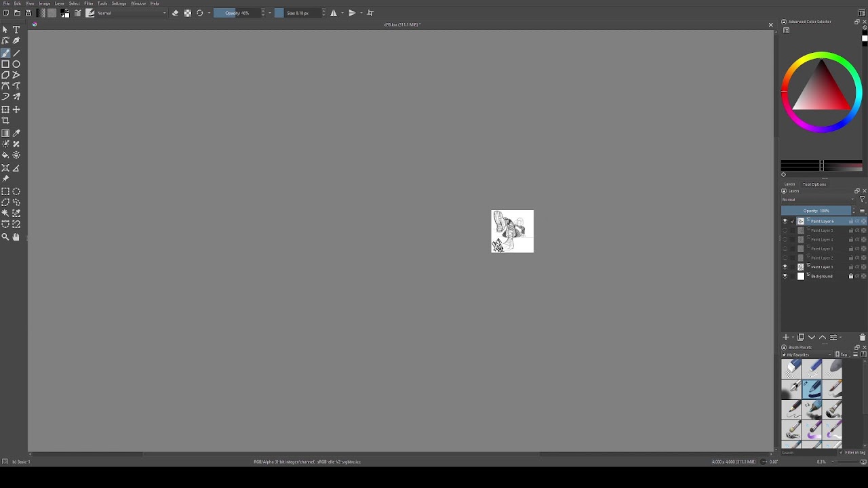Select the Pan hand tool
The height and width of the screenshot is (488, 868).
point(16,237)
